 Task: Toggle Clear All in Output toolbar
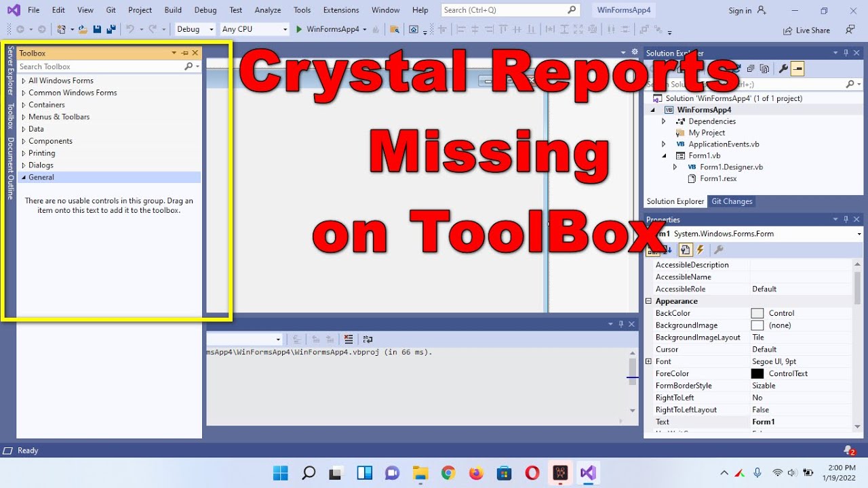[x=349, y=339]
